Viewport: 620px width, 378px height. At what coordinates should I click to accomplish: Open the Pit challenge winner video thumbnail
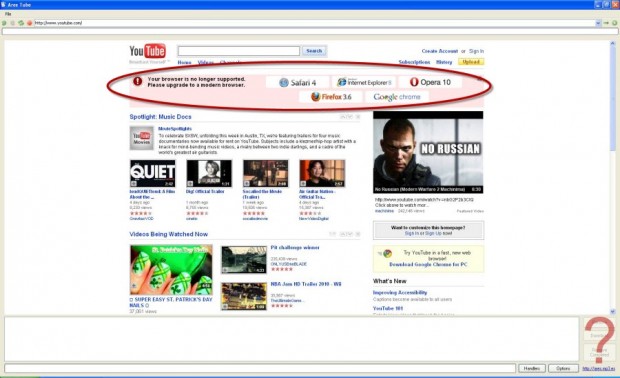(x=244, y=260)
